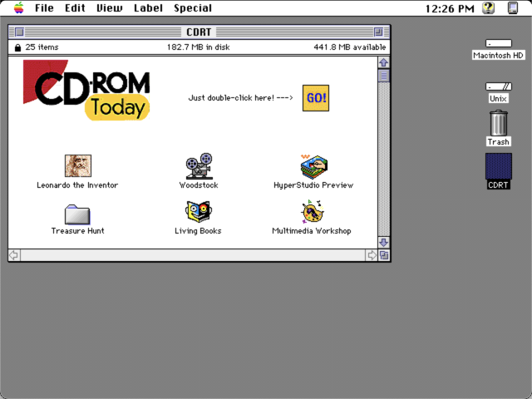Select the Unix disk icon
Viewport: 532px width, 399px height.
[499, 86]
